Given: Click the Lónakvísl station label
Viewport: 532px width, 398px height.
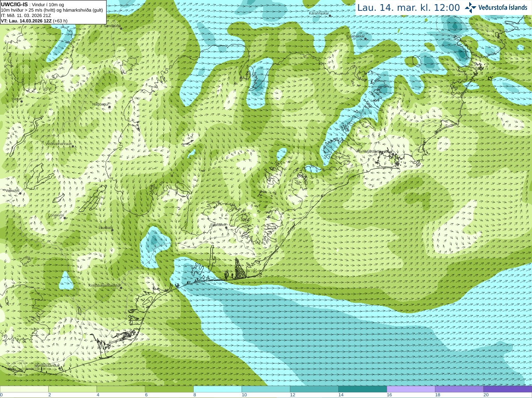Looking at the screenshot, I should point(56,215).
